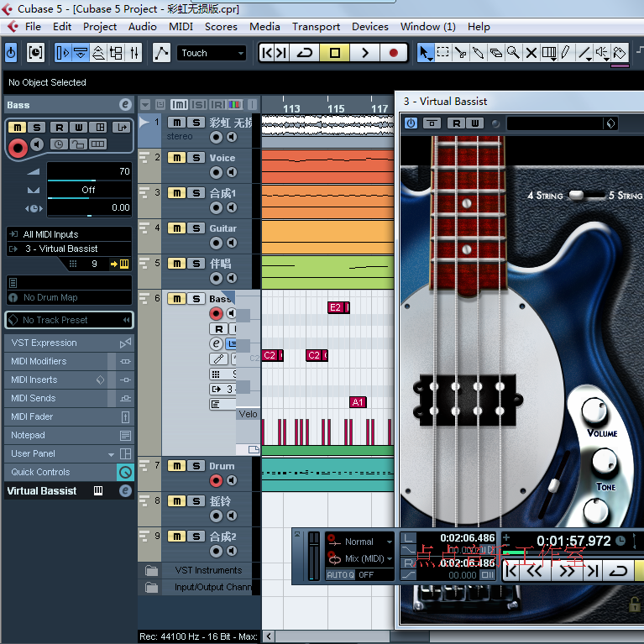644x644 pixels.
Task: Toggle Inspector record enable for Bass
Action: 18,148
